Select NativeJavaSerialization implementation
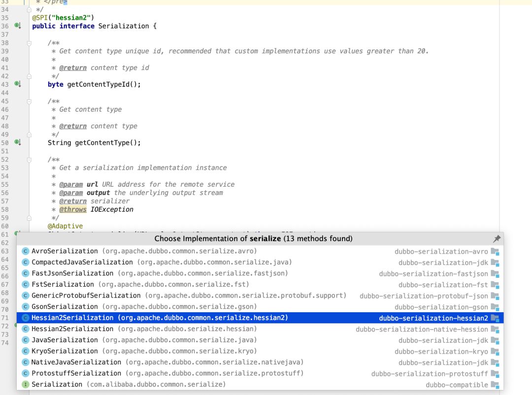Image resolution: width=532 pixels, height=395 pixels. (260, 362)
